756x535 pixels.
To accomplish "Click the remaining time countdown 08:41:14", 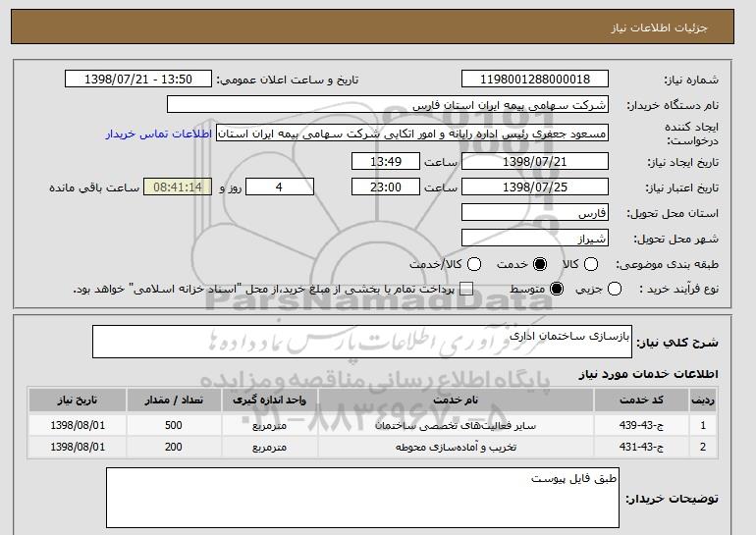I will [178, 187].
